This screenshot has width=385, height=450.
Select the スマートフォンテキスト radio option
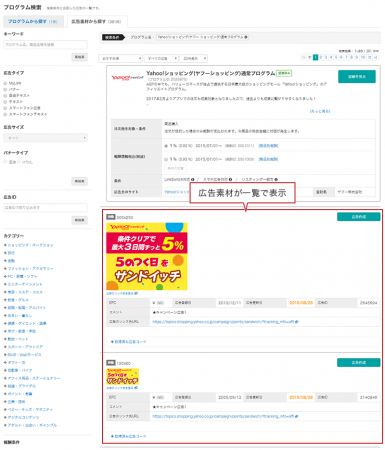(5, 114)
